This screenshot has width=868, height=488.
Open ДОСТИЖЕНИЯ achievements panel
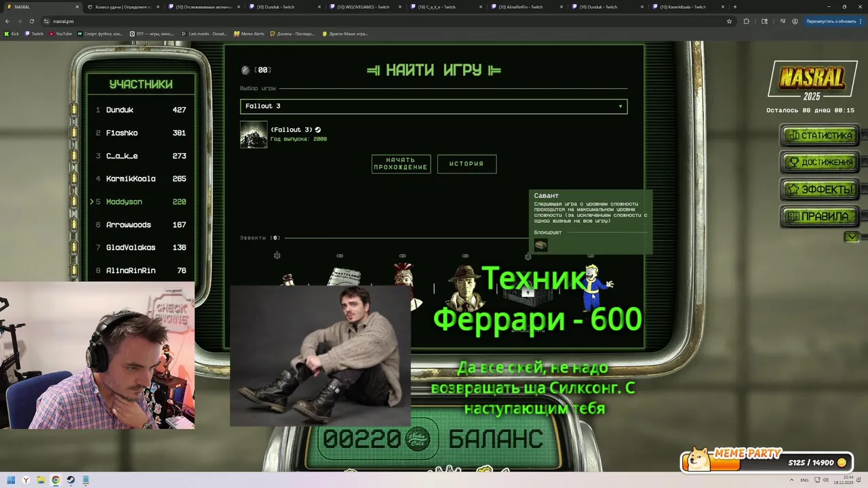coord(821,163)
